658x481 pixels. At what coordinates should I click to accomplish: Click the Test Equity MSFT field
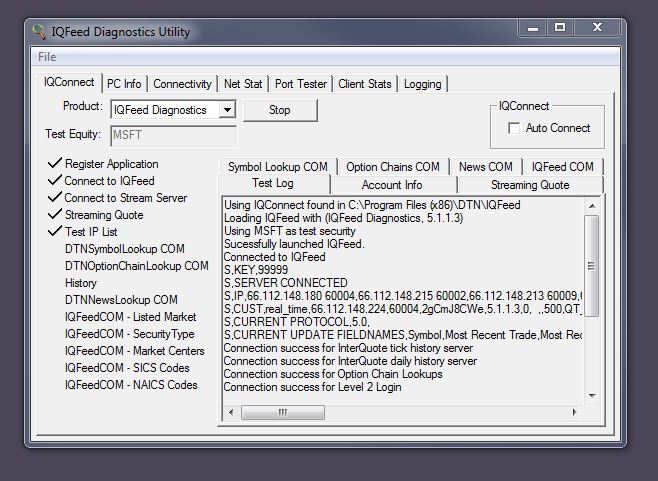click(x=173, y=135)
